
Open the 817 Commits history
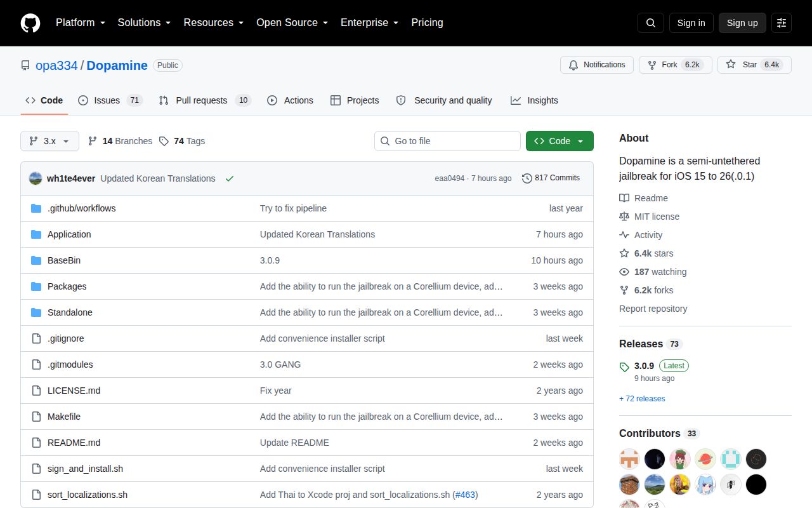pyautogui.click(x=551, y=178)
